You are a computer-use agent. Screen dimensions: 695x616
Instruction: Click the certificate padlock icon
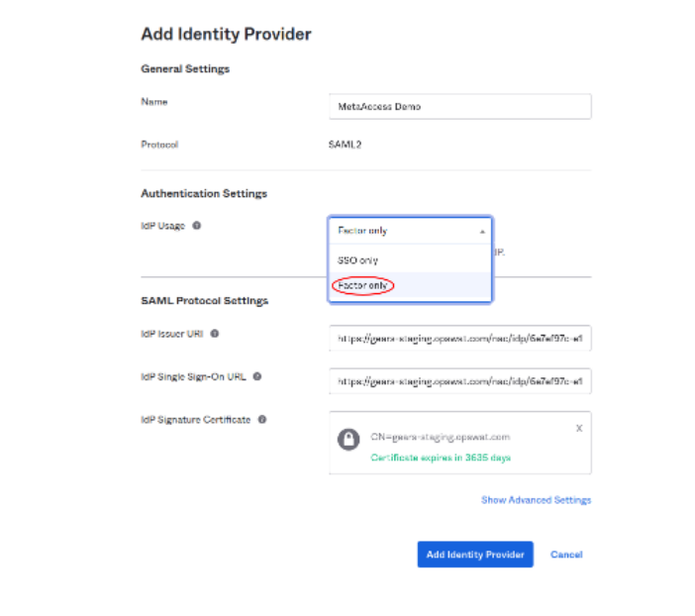348,440
